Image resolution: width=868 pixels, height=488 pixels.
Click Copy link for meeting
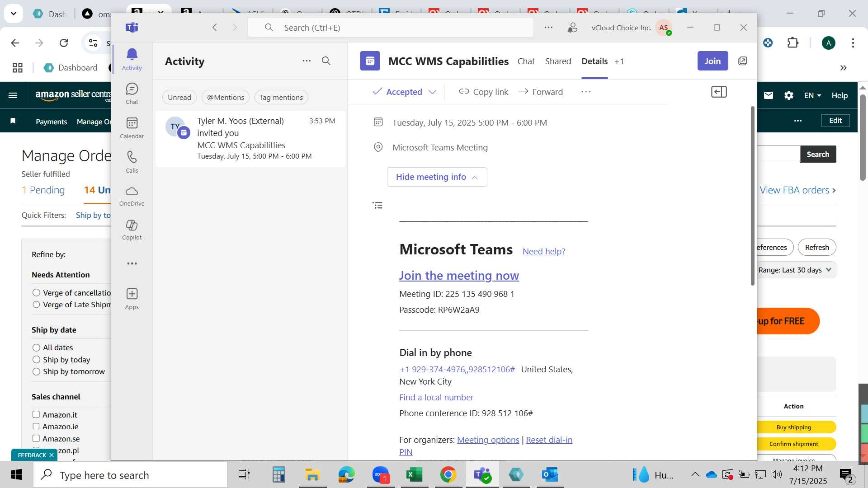coord(483,92)
